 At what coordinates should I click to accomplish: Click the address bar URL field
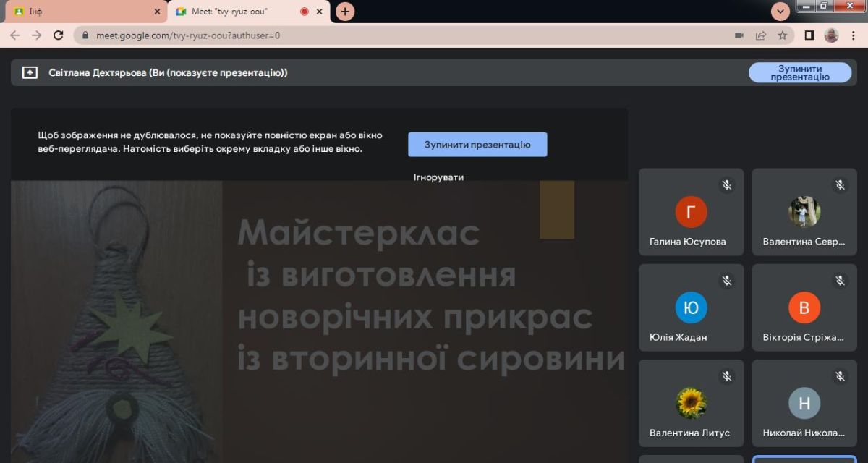click(x=362, y=35)
